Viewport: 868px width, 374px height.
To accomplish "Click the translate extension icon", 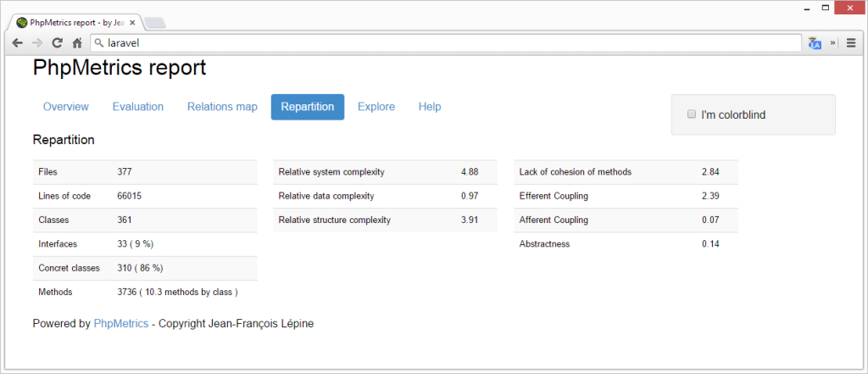I will [x=815, y=43].
